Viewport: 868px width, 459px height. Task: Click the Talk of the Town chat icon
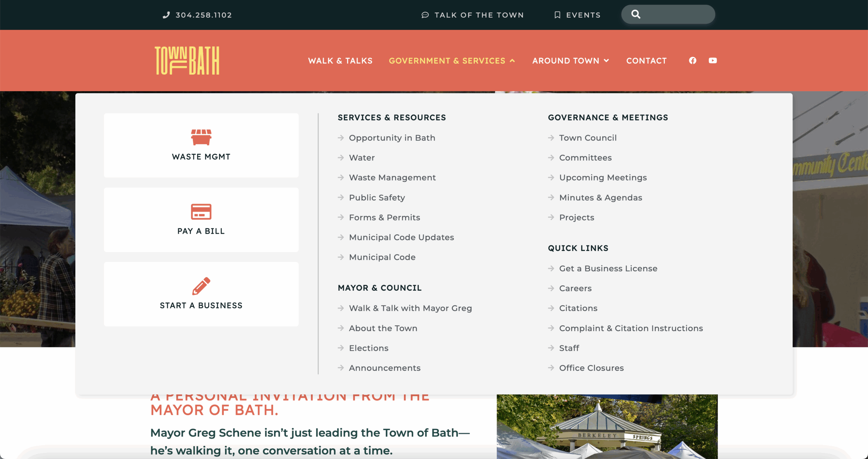(425, 15)
